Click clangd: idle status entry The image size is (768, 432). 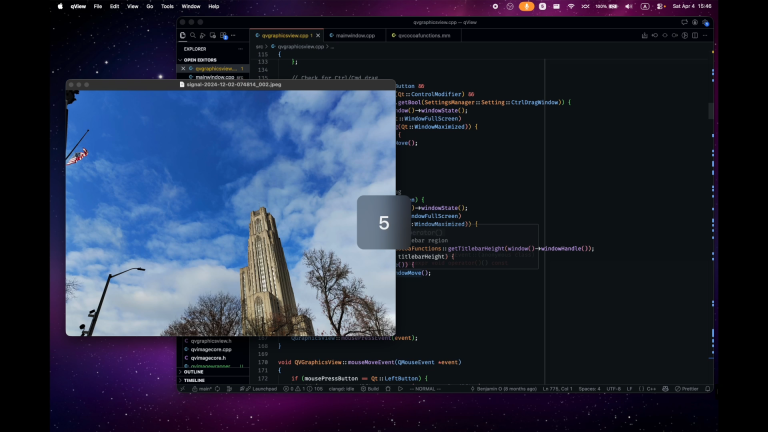coord(341,389)
